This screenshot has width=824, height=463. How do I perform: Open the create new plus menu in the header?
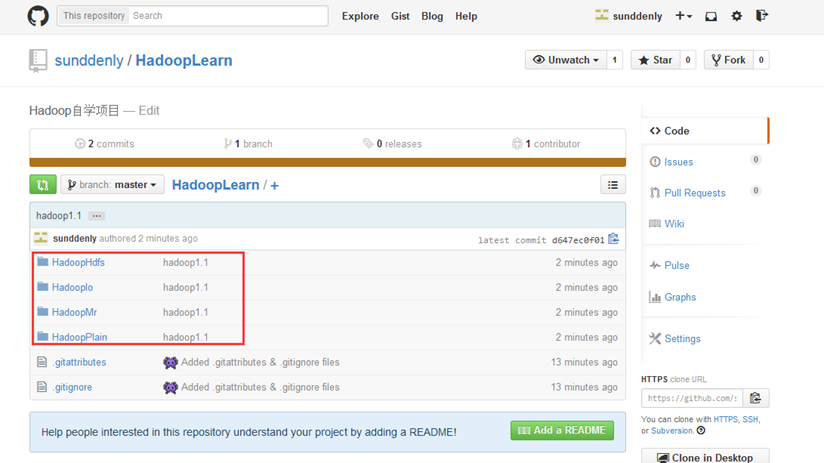683,16
